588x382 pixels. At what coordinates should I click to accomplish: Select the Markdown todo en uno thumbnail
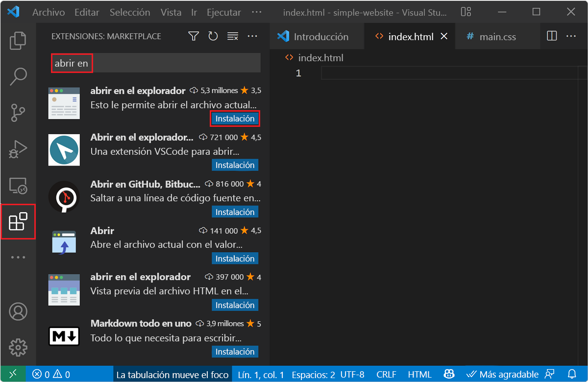tap(64, 336)
